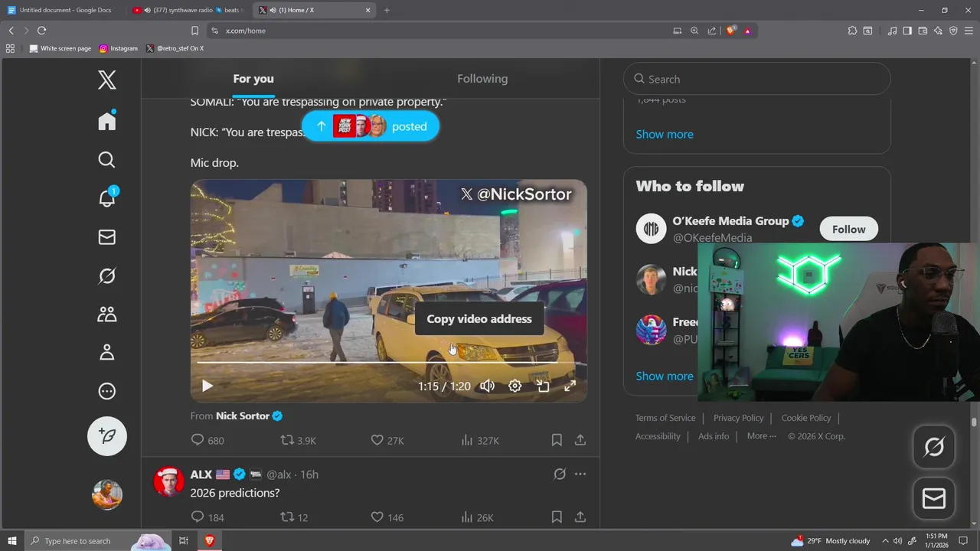Share the Nick Sortor post
980x551 pixels.
point(580,440)
